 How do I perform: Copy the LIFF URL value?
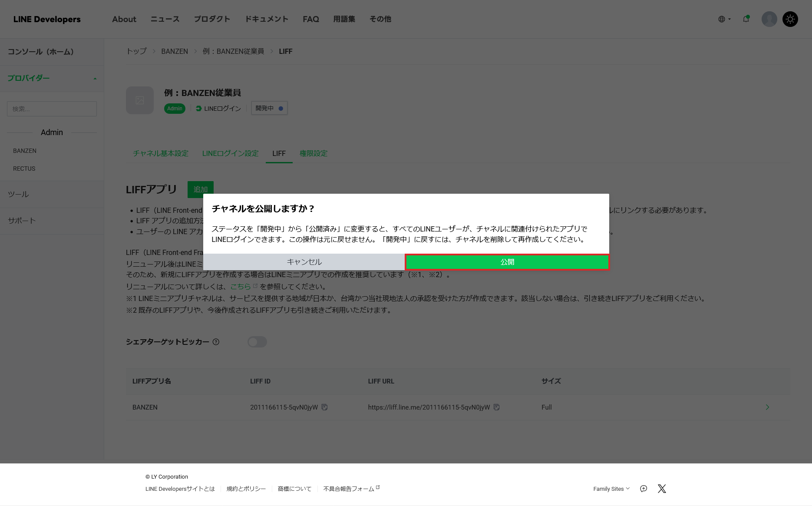[497, 407]
